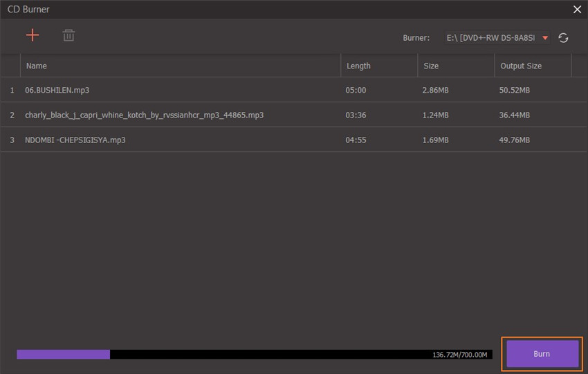Click the 36.44MB output size cell
The image size is (588, 374).
tap(514, 115)
